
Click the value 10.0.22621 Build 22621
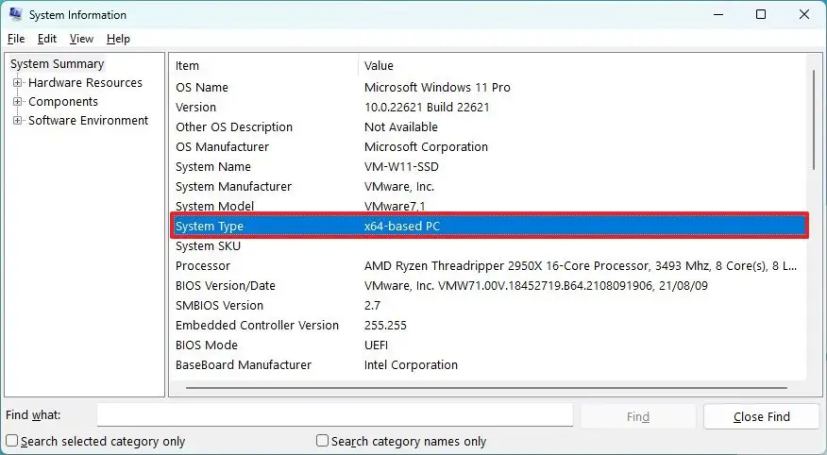pos(427,107)
